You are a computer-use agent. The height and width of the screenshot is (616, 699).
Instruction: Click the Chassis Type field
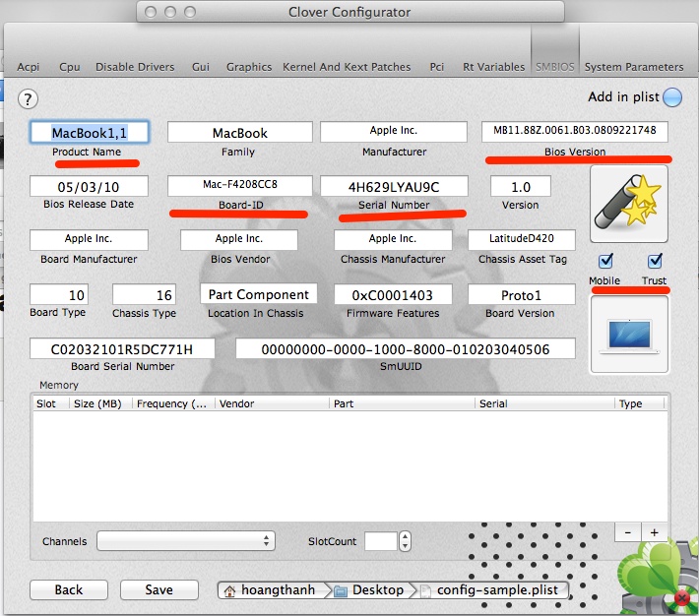tap(144, 294)
